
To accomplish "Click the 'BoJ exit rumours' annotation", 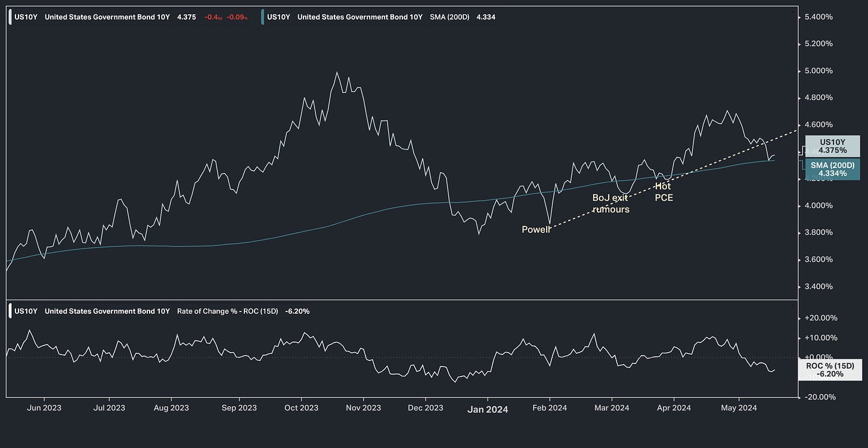I will pos(611,203).
